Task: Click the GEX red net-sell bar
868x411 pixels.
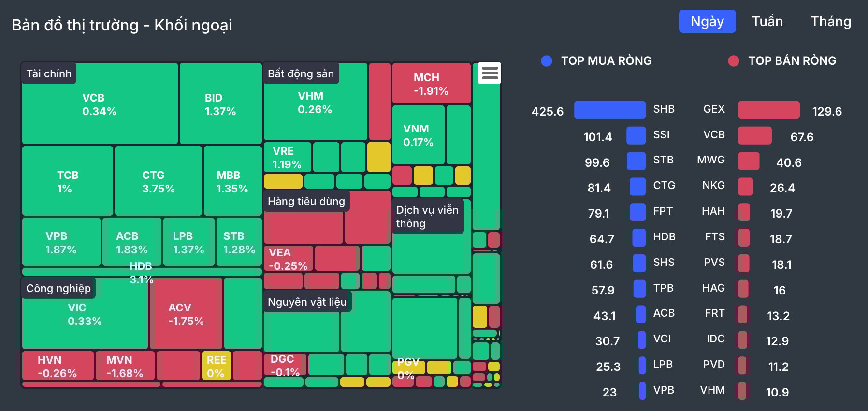Action: coord(769,110)
